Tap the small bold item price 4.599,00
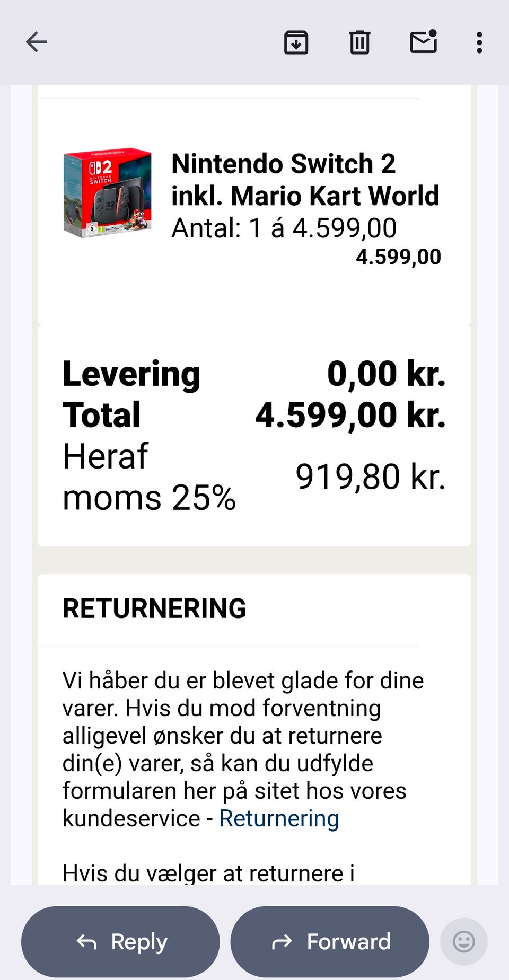The height and width of the screenshot is (980, 509). 398,257
